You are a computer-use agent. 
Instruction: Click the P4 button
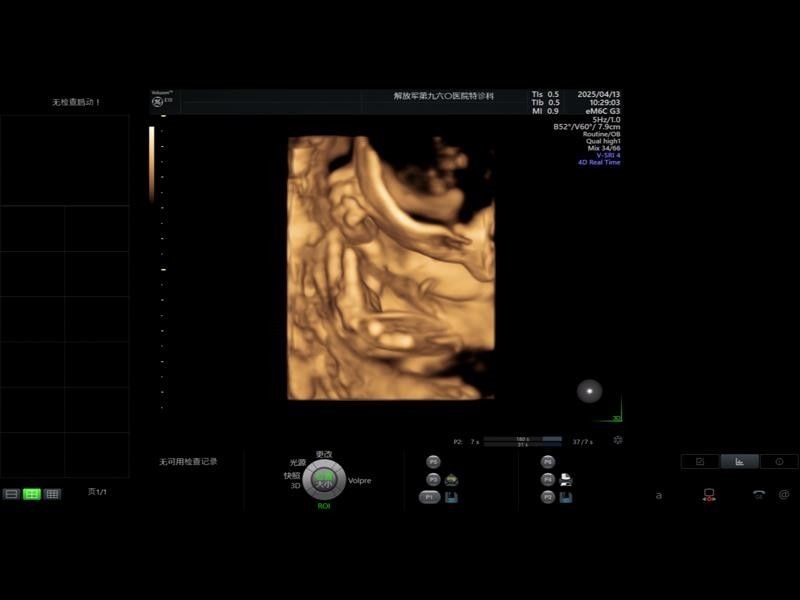pos(547,480)
